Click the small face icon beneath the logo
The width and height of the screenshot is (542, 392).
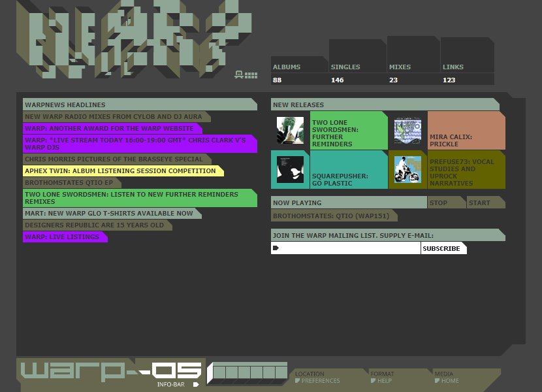tap(239, 74)
